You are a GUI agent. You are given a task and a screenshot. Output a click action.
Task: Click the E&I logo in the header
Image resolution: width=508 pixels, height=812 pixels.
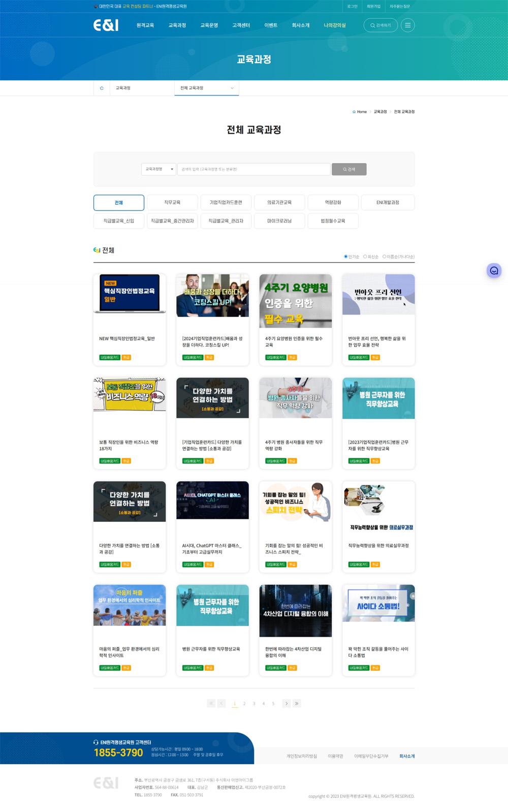coord(106,25)
